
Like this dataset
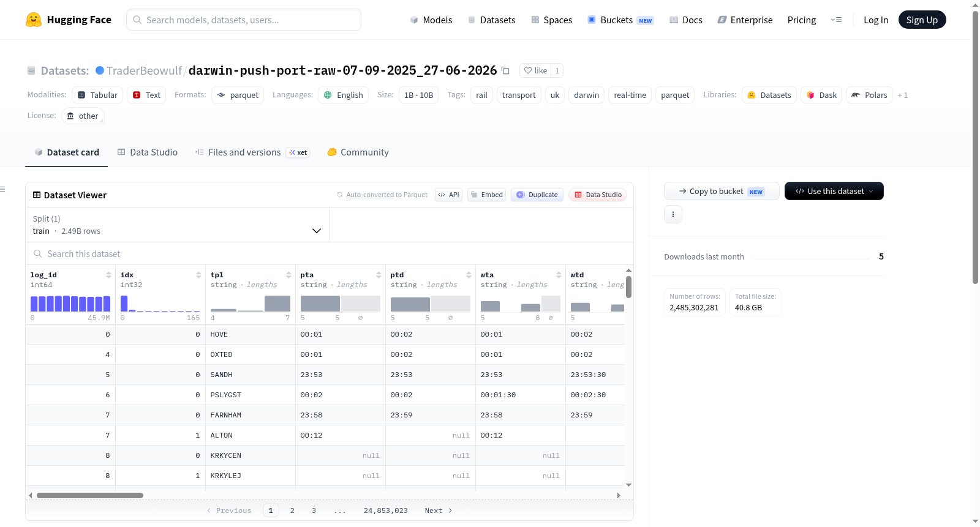pyautogui.click(x=535, y=70)
